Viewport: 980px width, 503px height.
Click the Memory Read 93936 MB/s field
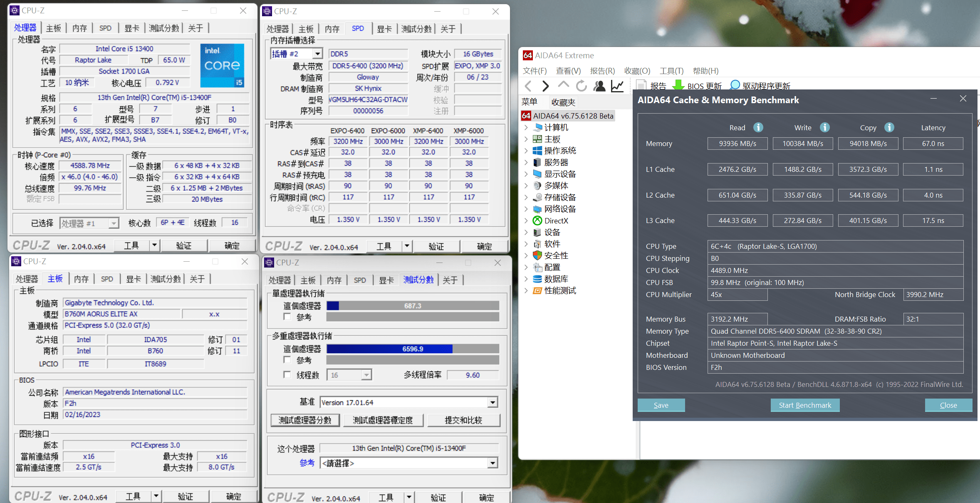[737, 144]
